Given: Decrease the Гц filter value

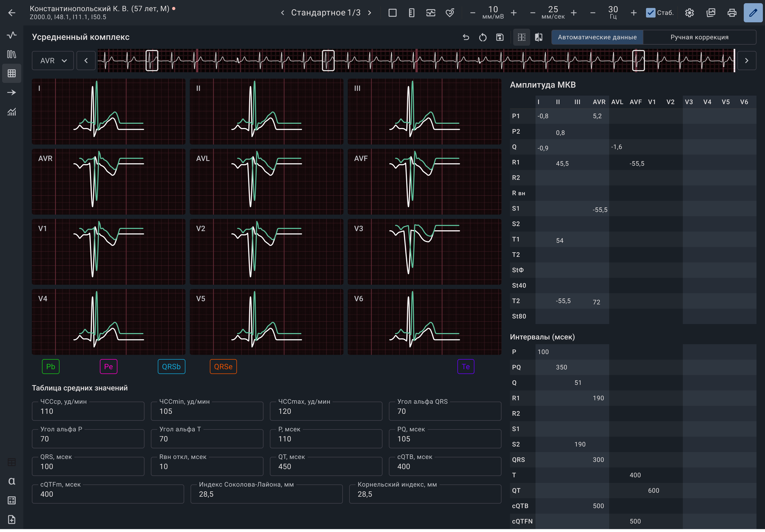Looking at the screenshot, I should [x=592, y=13].
